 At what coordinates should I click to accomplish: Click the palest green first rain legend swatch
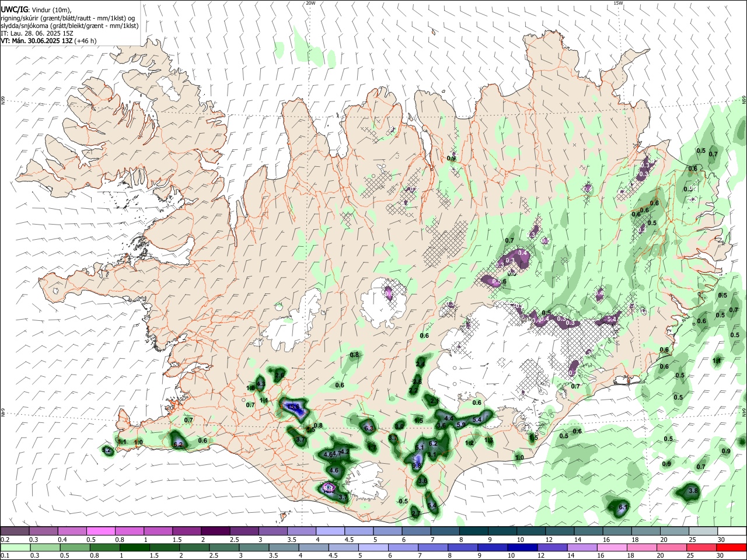(x=15, y=547)
